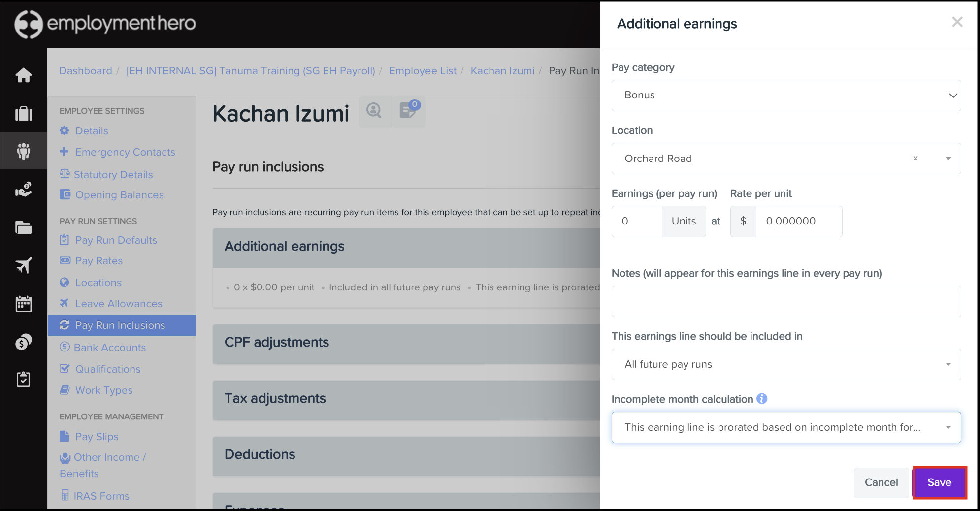Click the Notes text field

point(786,301)
